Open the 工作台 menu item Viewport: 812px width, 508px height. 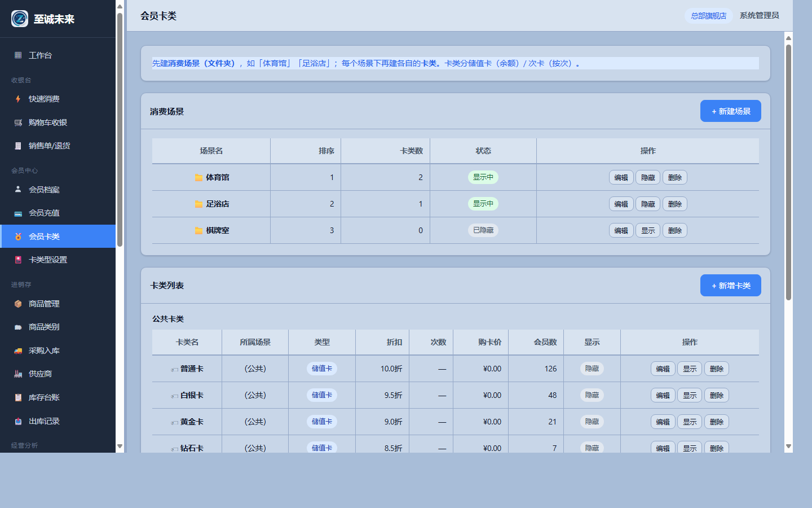(58, 55)
